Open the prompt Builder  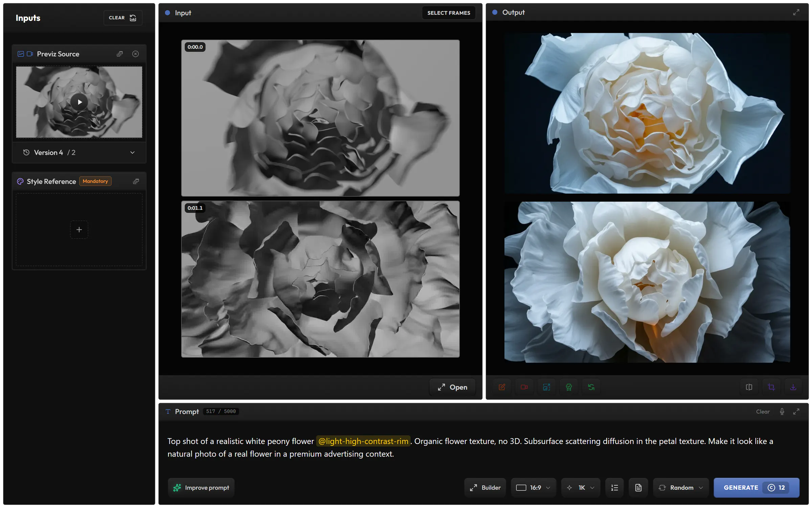(485, 487)
